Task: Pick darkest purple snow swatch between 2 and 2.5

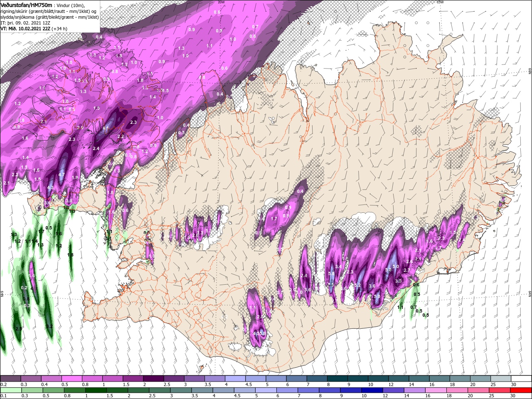Action: click(x=153, y=379)
